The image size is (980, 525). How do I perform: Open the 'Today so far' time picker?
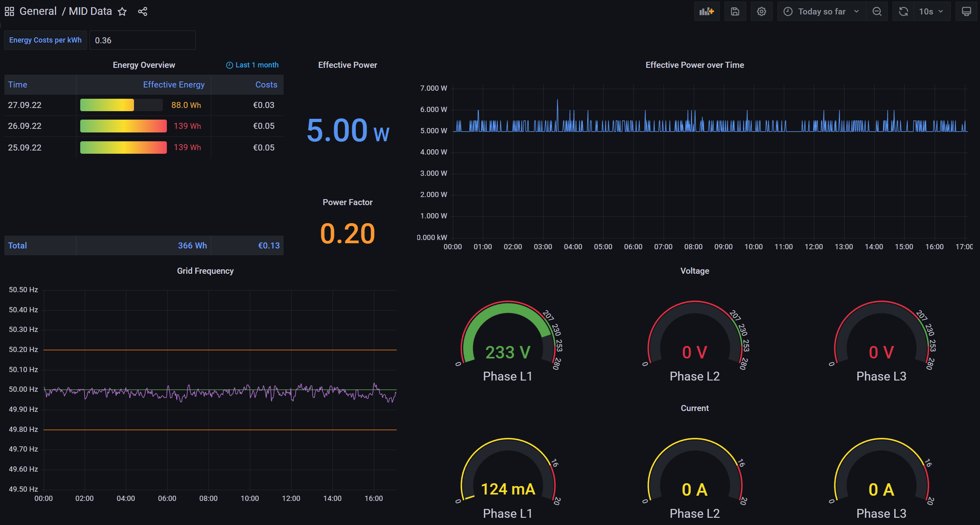pyautogui.click(x=821, y=12)
